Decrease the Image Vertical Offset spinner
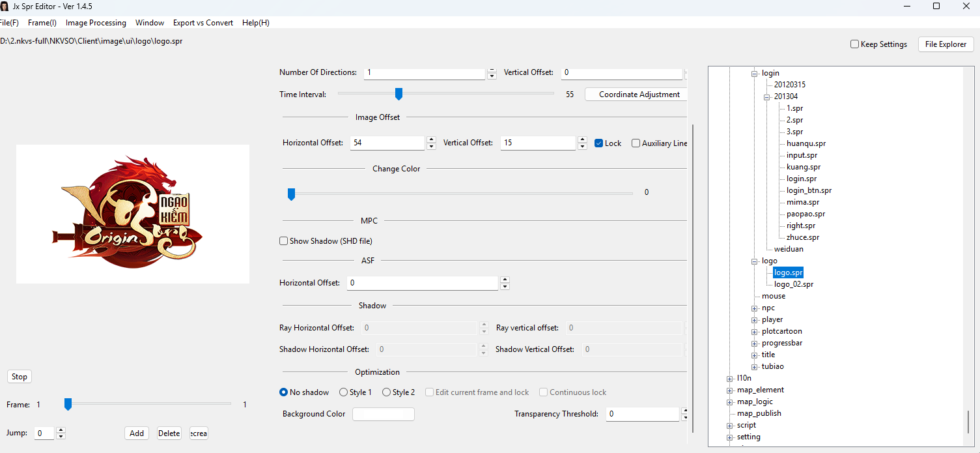 pyautogui.click(x=582, y=147)
